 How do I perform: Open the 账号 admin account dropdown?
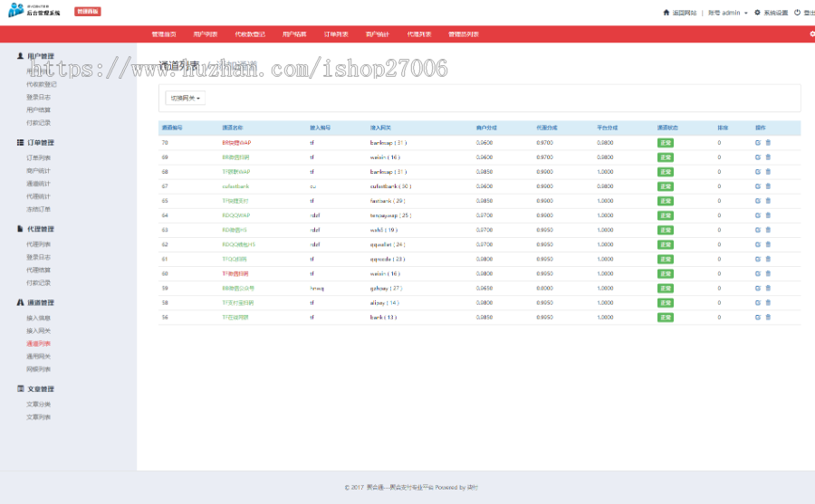(728, 13)
